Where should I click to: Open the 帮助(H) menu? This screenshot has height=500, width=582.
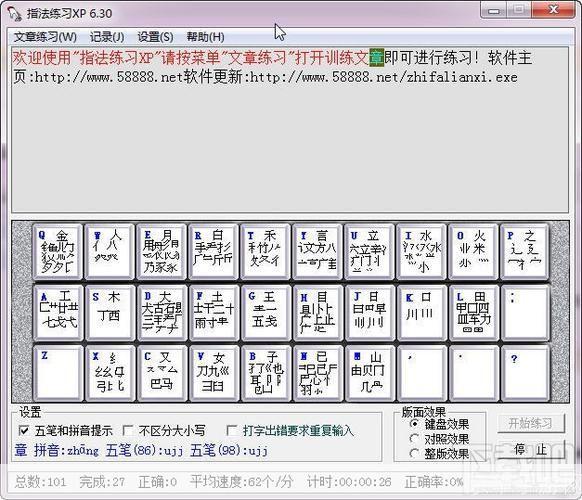click(x=205, y=37)
